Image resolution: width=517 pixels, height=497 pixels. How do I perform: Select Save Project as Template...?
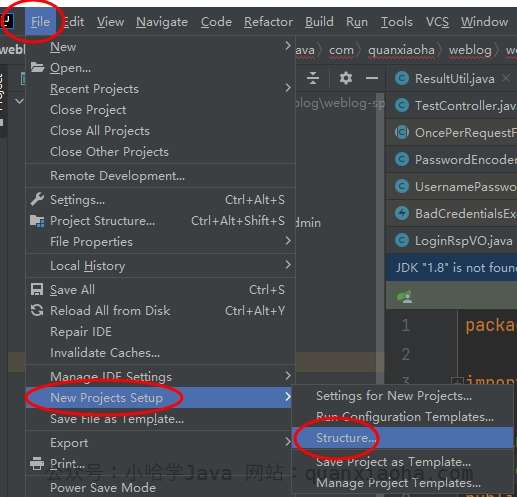[403, 462]
